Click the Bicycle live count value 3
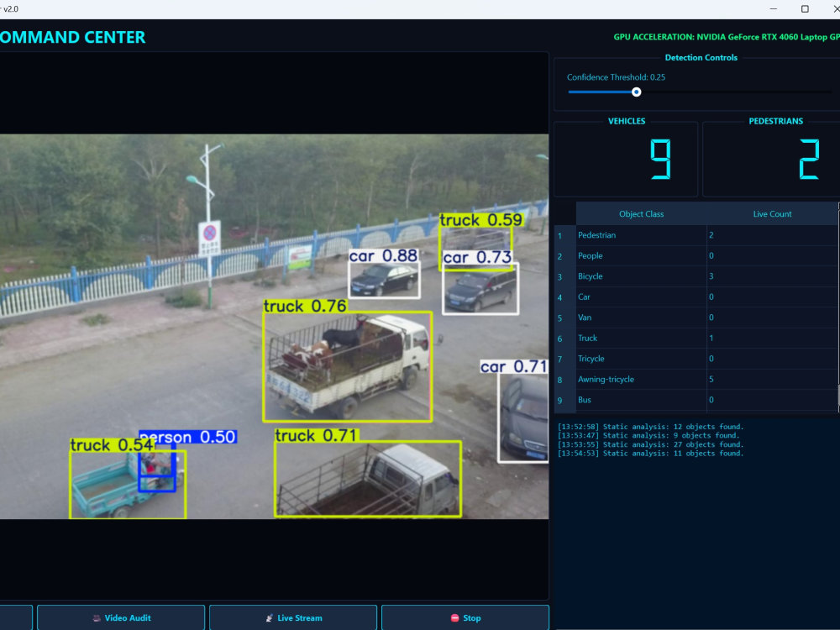This screenshot has width=840, height=630. click(x=711, y=276)
